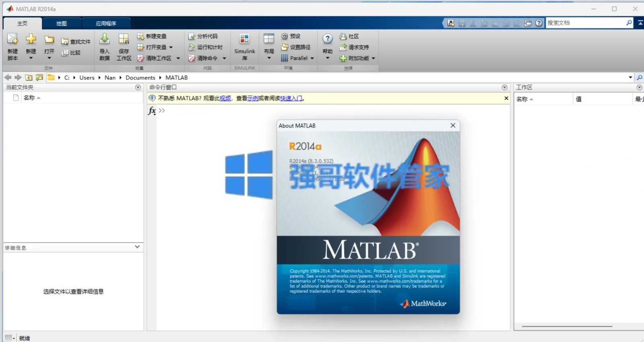This screenshot has width=644, height=342.
Task: Sort workspace by 值 column header
Action: point(602,99)
